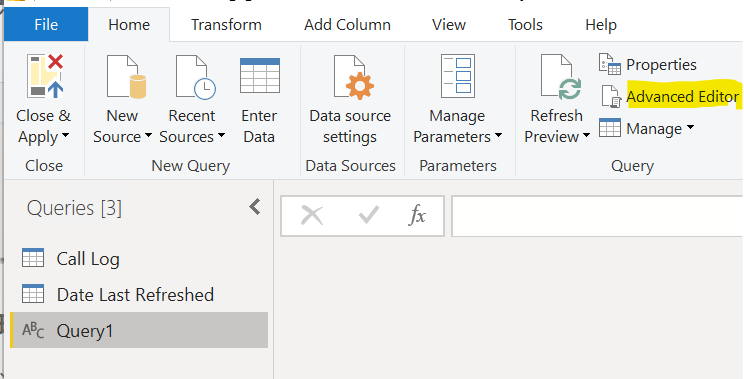Screen dimensions: 744x379
Task: Collapse the Queries pane with chevron
Action: (255, 207)
